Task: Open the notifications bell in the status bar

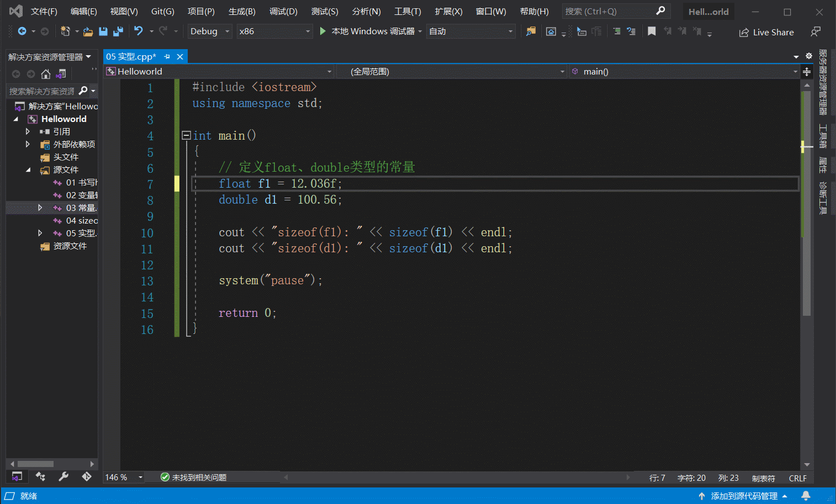Action: [x=806, y=496]
